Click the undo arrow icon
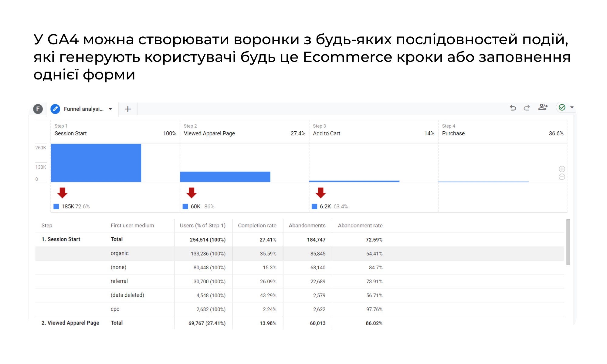 click(x=513, y=108)
